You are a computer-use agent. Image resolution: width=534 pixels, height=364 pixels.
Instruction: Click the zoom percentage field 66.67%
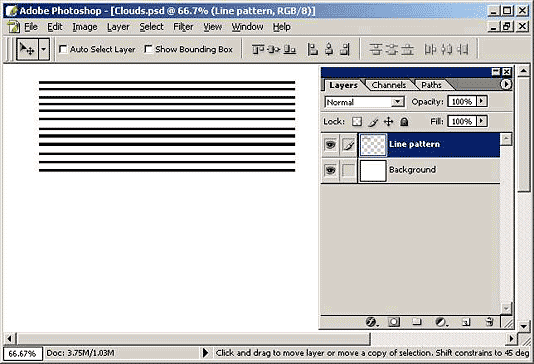coord(22,353)
